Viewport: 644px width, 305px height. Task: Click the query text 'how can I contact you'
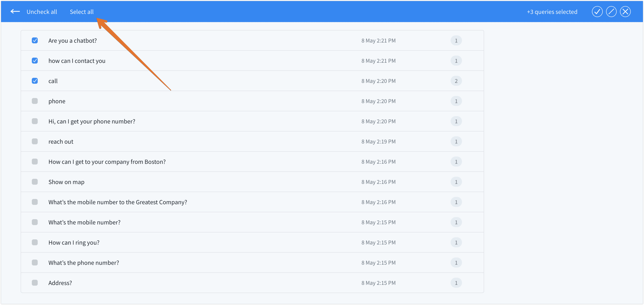tap(77, 61)
